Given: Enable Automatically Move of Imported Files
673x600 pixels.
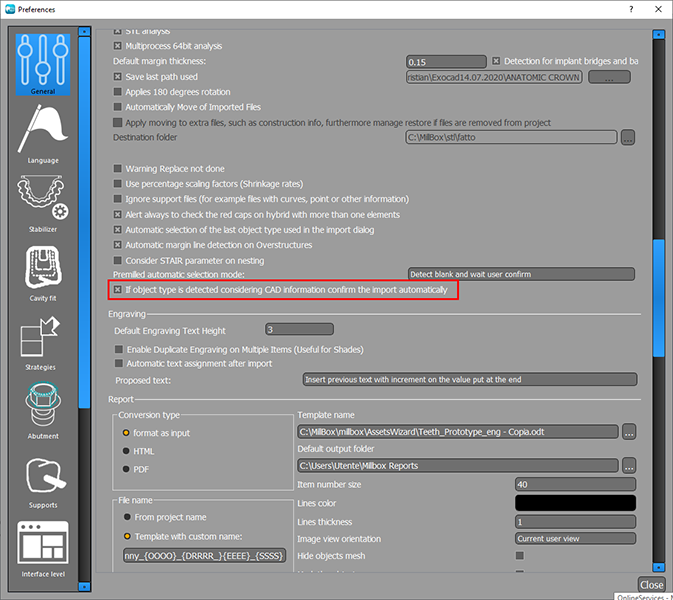Looking at the screenshot, I should pyautogui.click(x=117, y=106).
